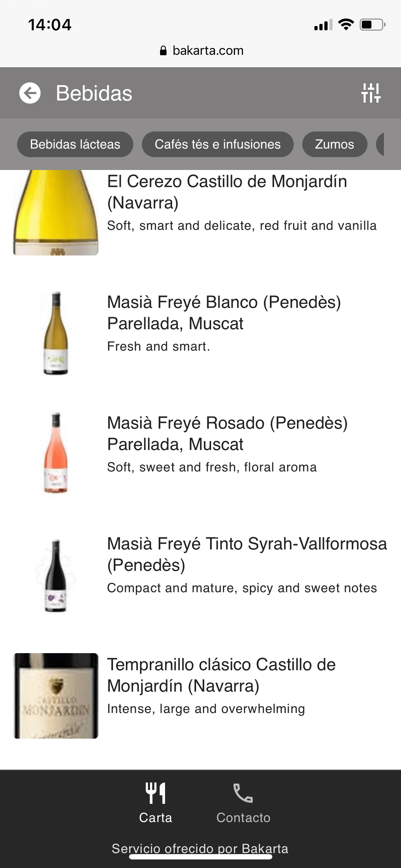Tap the partially visible chip after Zumos

380,144
